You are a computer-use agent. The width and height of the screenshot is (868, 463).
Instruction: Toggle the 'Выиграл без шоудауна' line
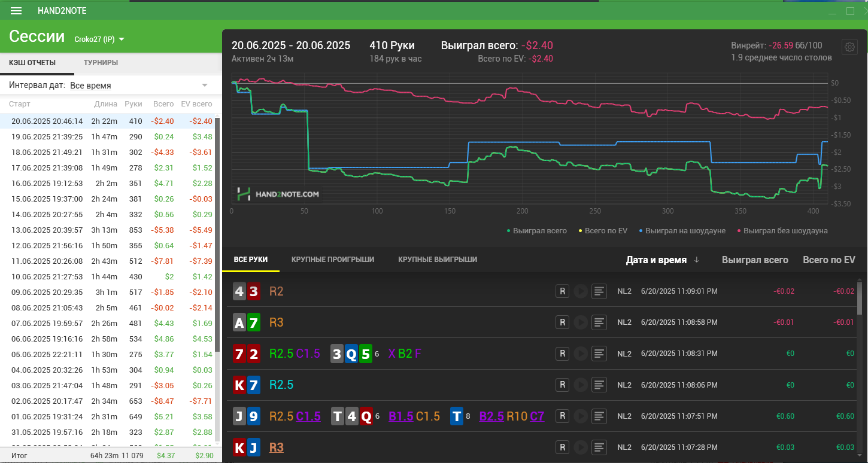pos(782,230)
